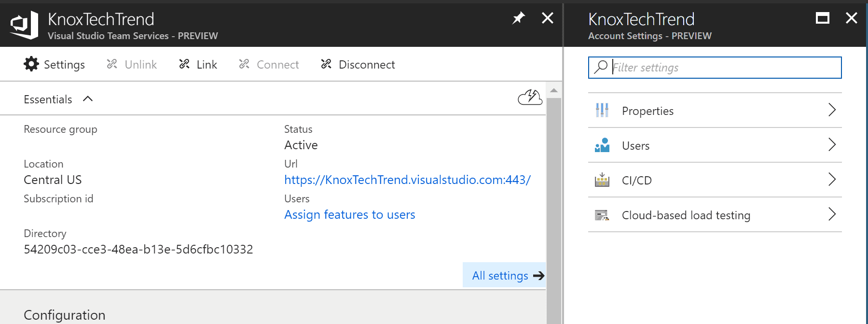The image size is (868, 324).
Task: Open CI/CD settings
Action: (x=715, y=180)
